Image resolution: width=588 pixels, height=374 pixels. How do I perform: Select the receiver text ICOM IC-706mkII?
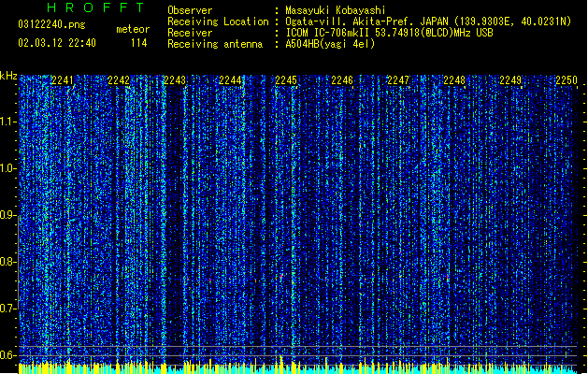pos(327,33)
